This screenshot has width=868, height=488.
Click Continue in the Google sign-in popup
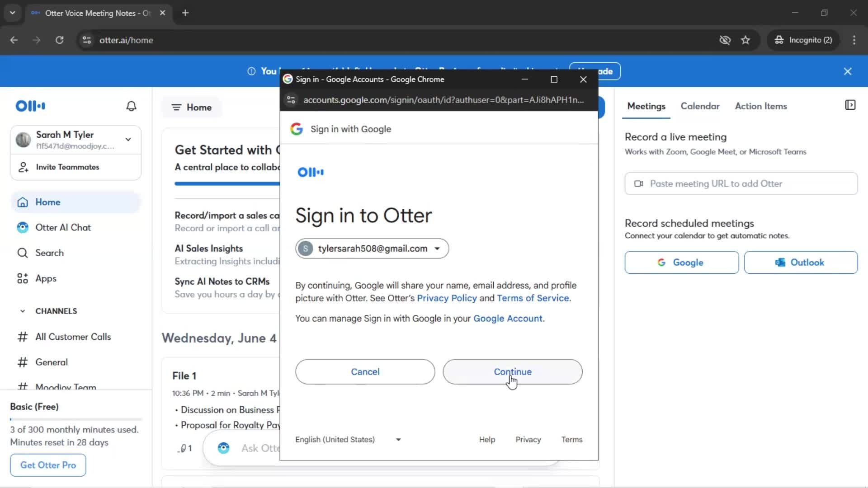tap(513, 372)
